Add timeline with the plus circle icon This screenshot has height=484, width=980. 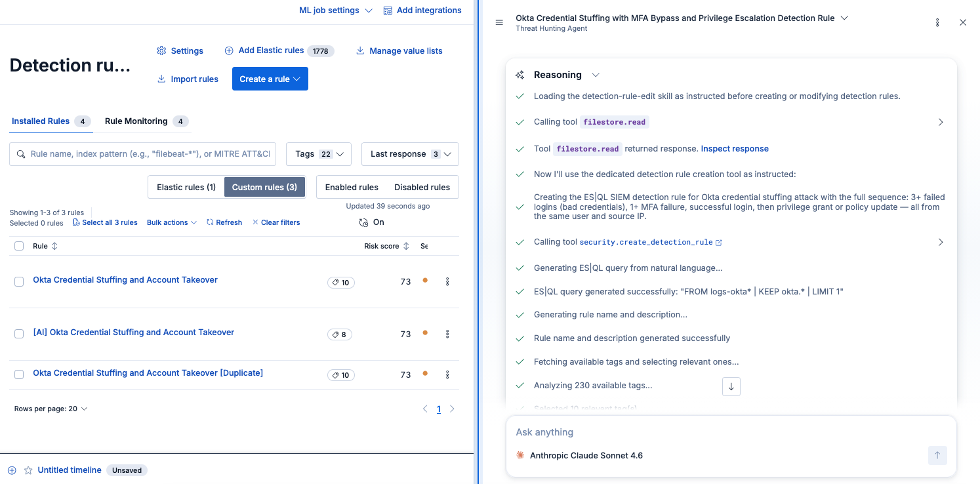tap(12, 470)
